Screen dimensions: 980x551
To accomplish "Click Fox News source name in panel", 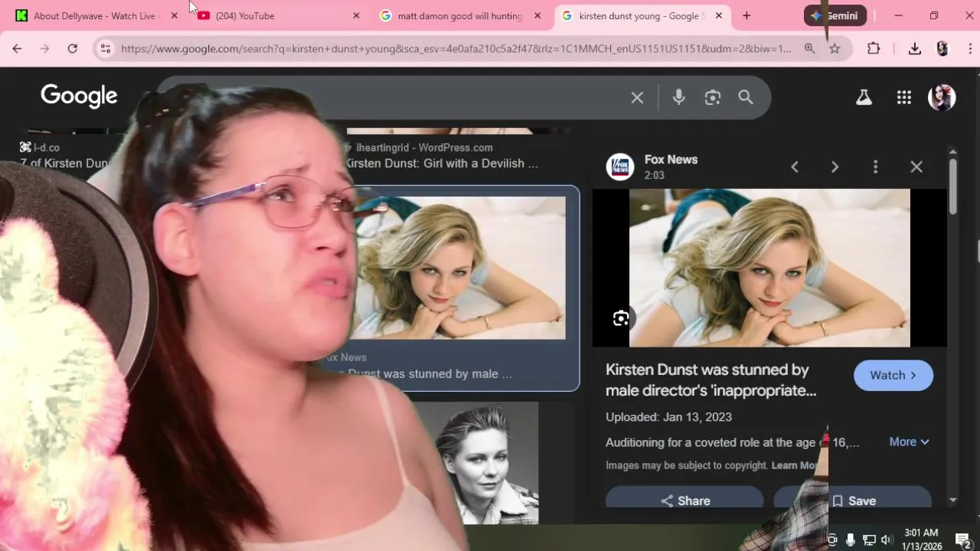I will click(671, 159).
